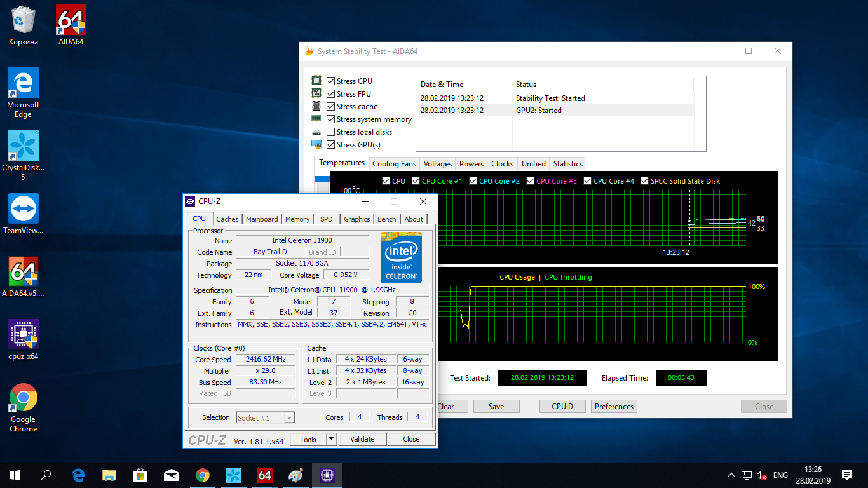Viewport: 868px width, 488px height.
Task: Toggle CPU Core #2 graph checkbox
Action: point(473,181)
